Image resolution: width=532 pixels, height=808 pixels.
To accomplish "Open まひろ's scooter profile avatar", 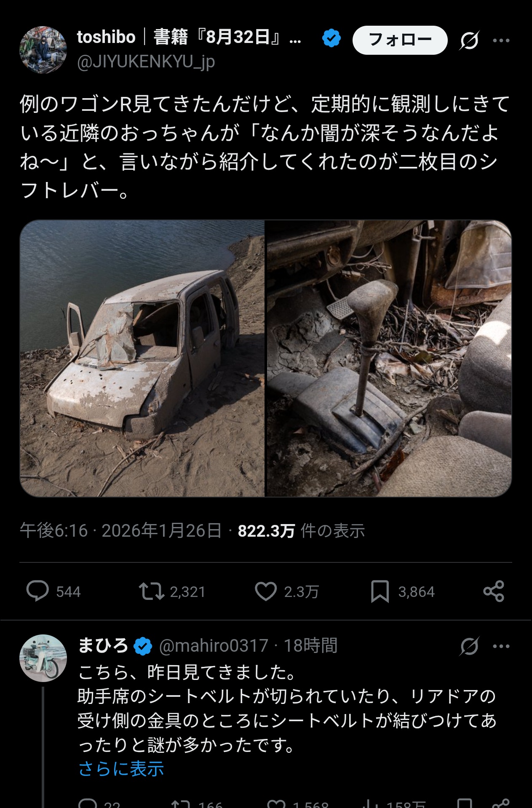I will coord(43,658).
